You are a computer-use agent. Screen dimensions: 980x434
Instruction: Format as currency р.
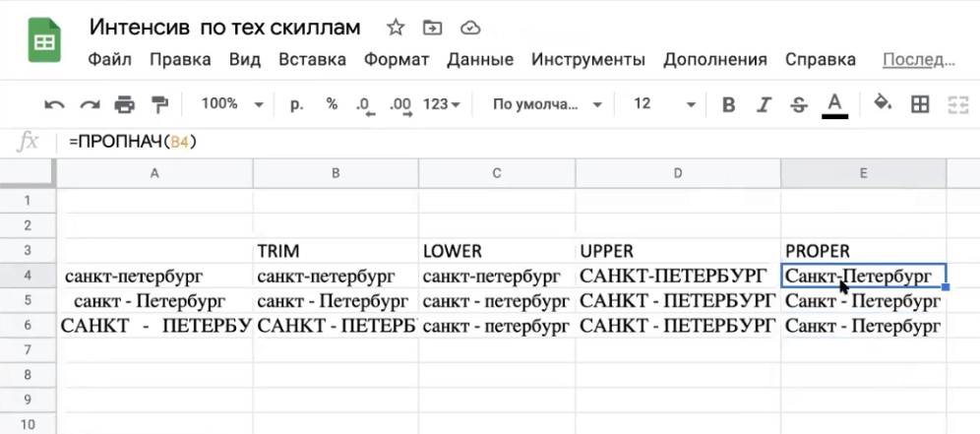tap(297, 104)
